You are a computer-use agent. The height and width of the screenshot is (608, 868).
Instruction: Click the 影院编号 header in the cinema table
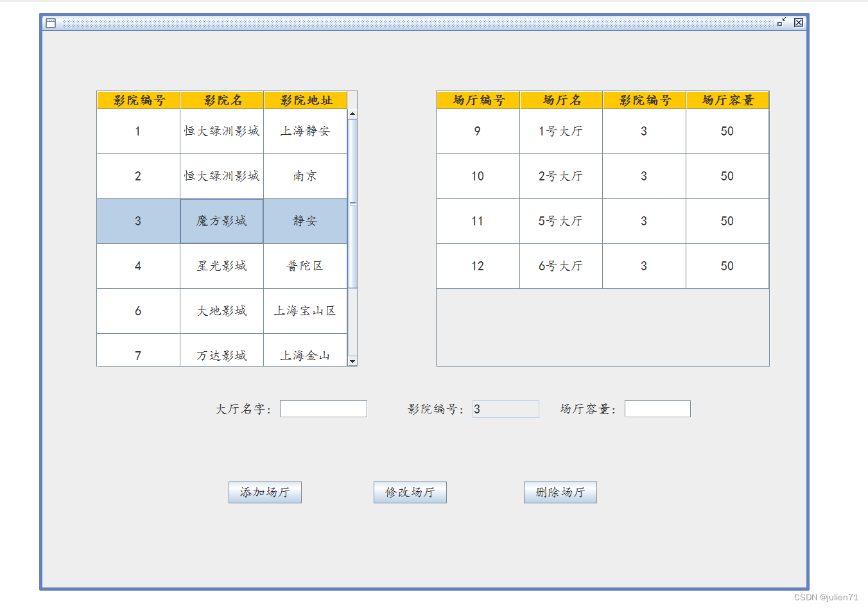[139, 100]
